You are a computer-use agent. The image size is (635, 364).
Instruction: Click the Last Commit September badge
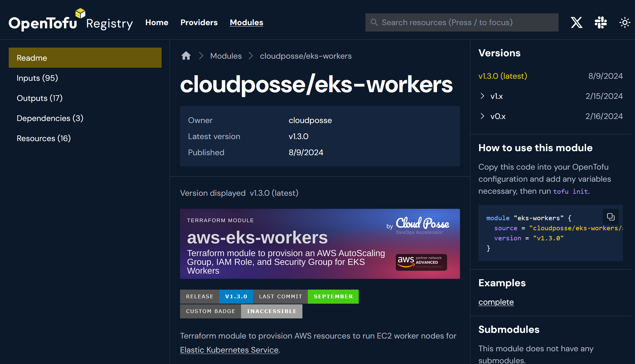(x=306, y=297)
